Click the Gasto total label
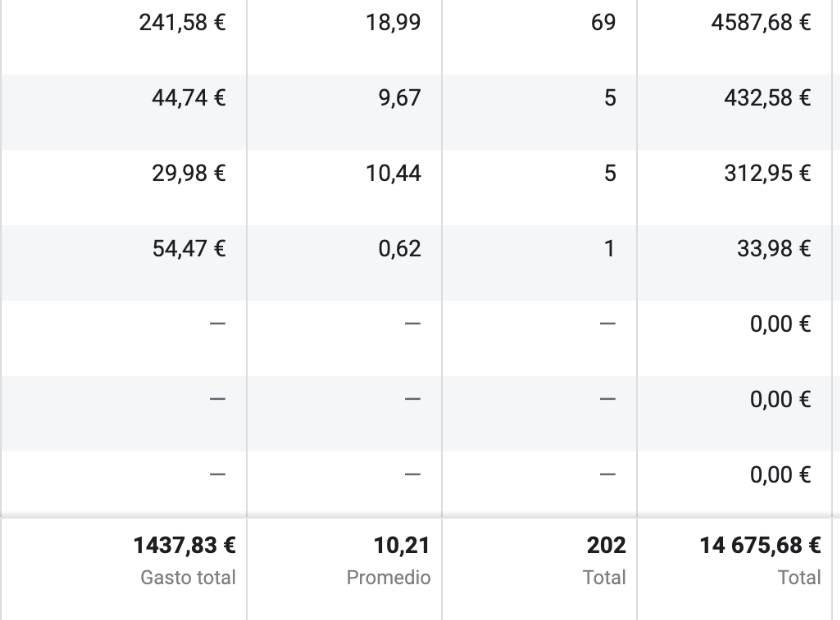The height and width of the screenshot is (620, 840). click(188, 578)
